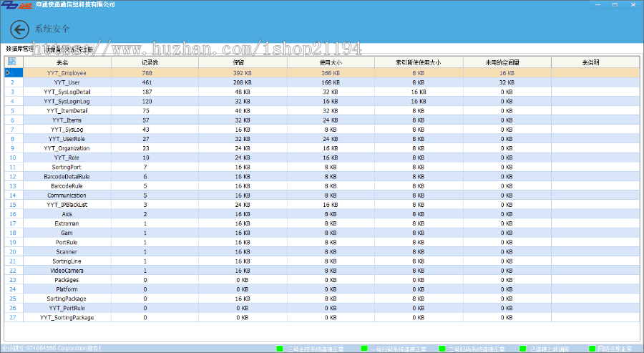Screen dimensions: 644x353
Task: Click the current-row arrow indicator on row 1
Action: [x=8, y=73]
